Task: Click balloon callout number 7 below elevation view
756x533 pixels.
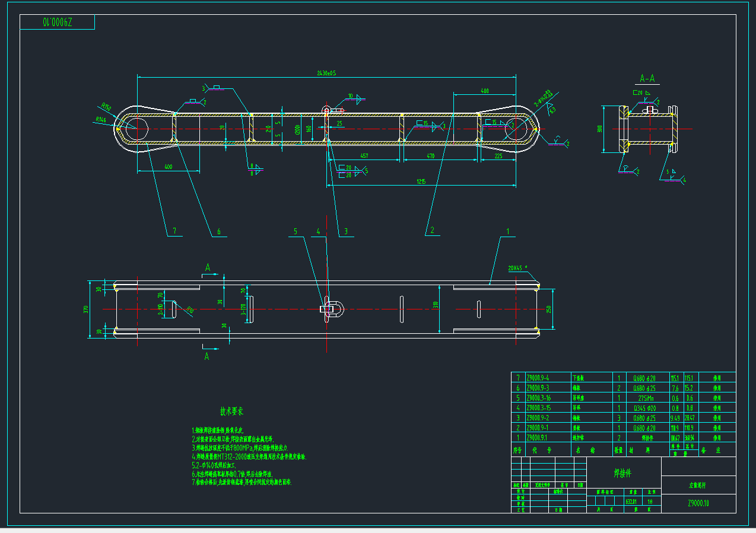Action: (174, 231)
